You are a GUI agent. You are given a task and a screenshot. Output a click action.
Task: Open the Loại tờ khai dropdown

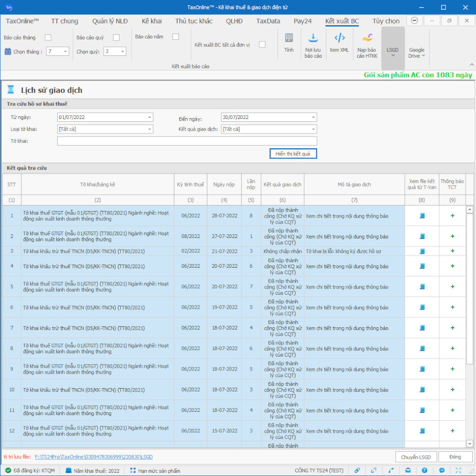[150, 129]
